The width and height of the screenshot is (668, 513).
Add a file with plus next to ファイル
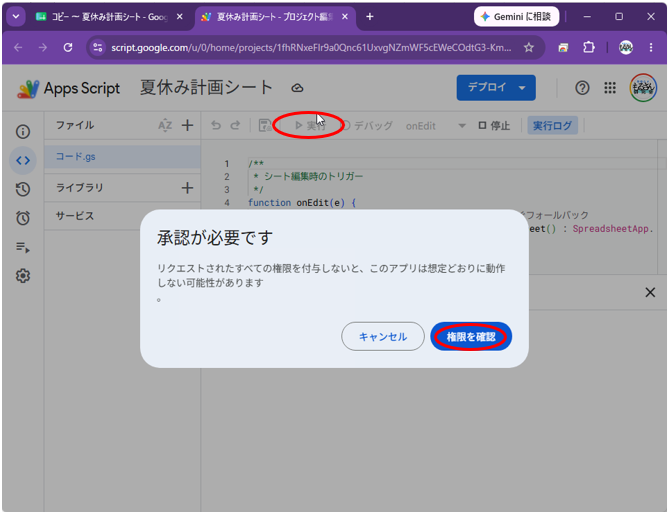[187, 125]
